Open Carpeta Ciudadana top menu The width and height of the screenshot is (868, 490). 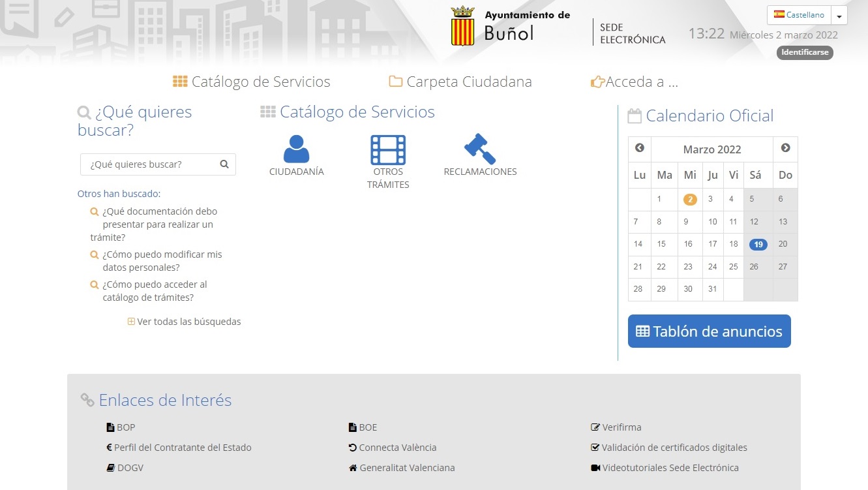(x=460, y=82)
